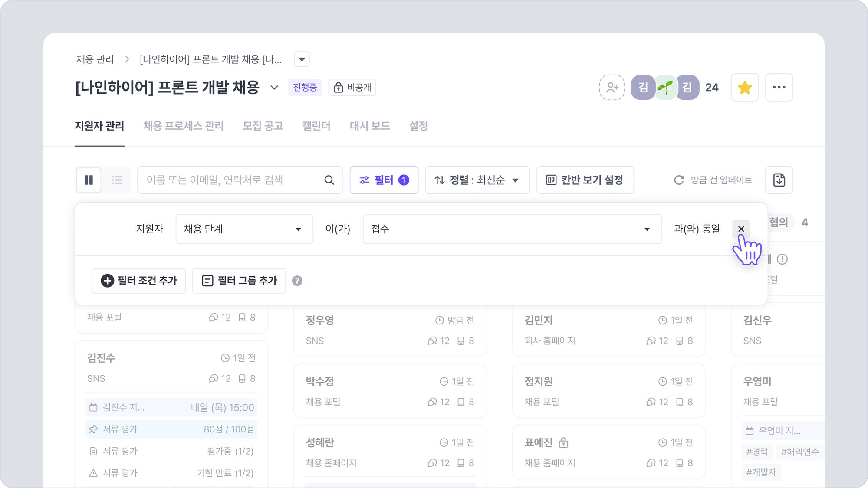Click the download export icon
The width and height of the screenshot is (868, 488).
pos(779,180)
